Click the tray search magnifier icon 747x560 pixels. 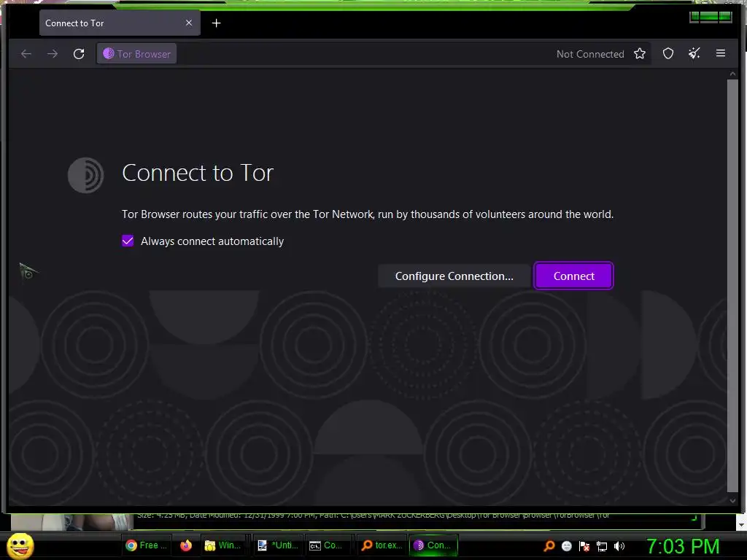click(549, 545)
